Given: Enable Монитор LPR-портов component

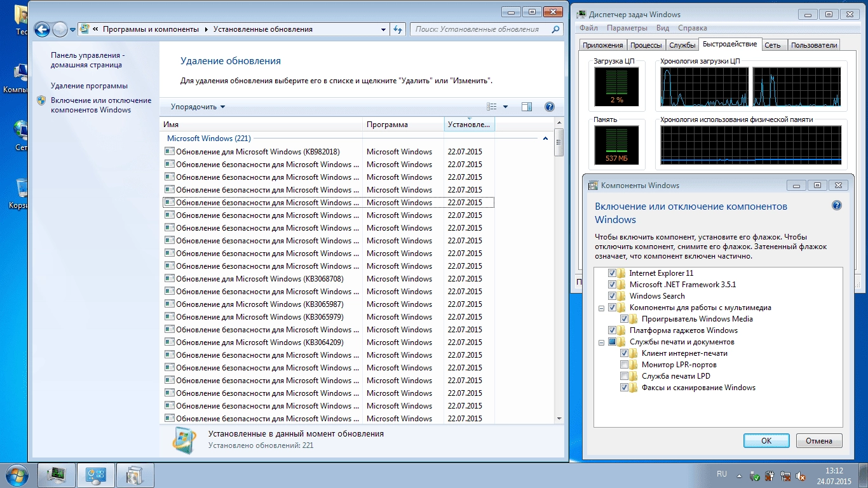Looking at the screenshot, I should (625, 365).
